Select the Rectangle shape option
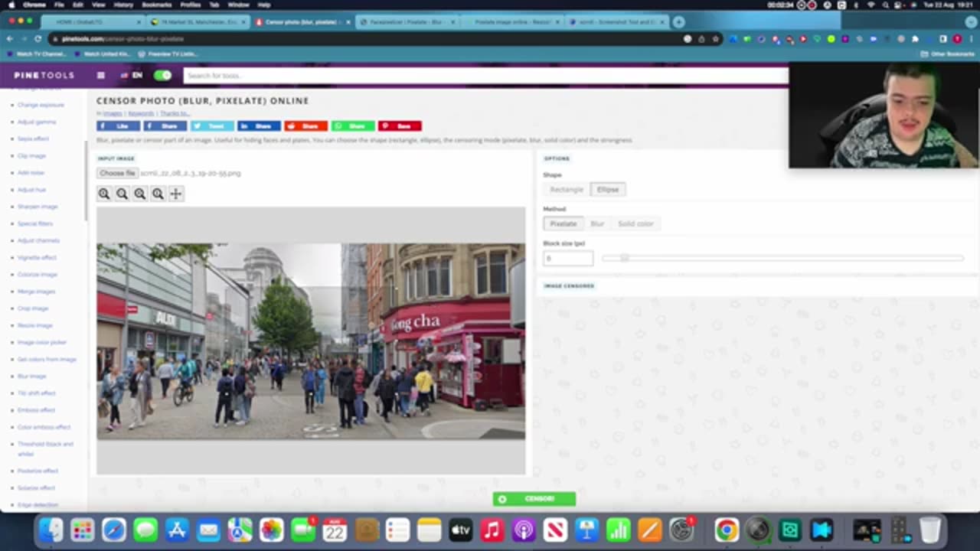 point(567,189)
